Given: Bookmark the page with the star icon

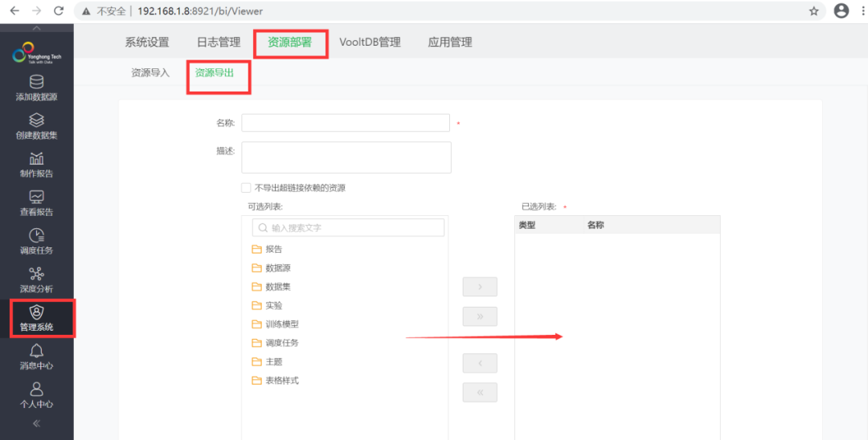Looking at the screenshot, I should tap(813, 11).
